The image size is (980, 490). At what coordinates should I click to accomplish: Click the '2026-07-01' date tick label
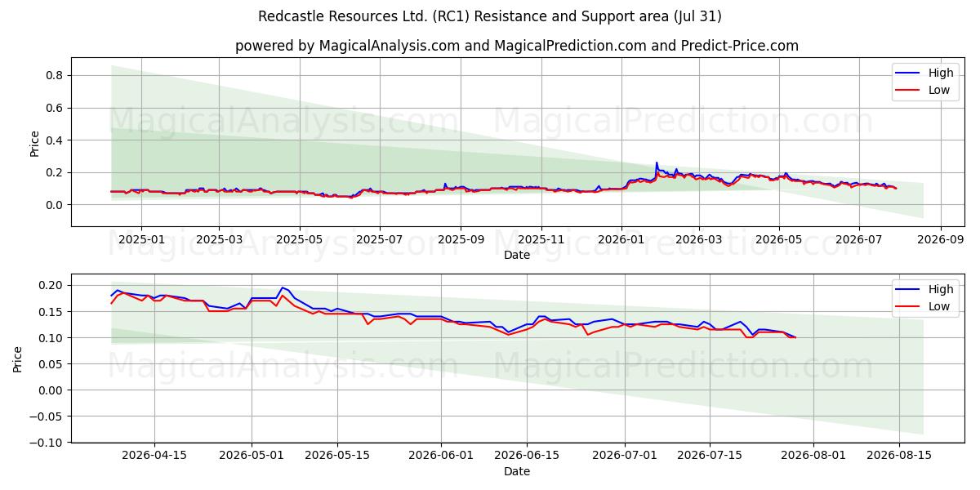click(626, 456)
